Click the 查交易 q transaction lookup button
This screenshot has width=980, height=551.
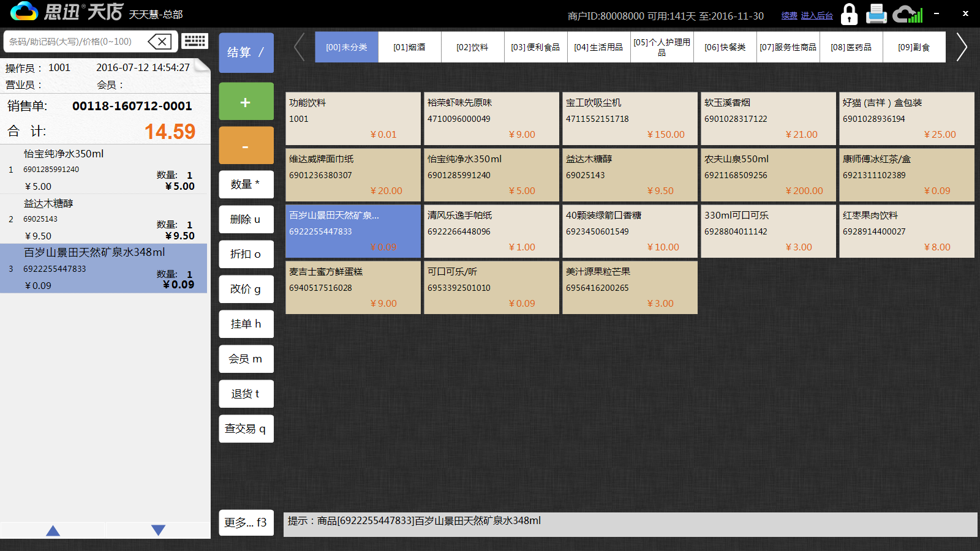[x=246, y=429]
